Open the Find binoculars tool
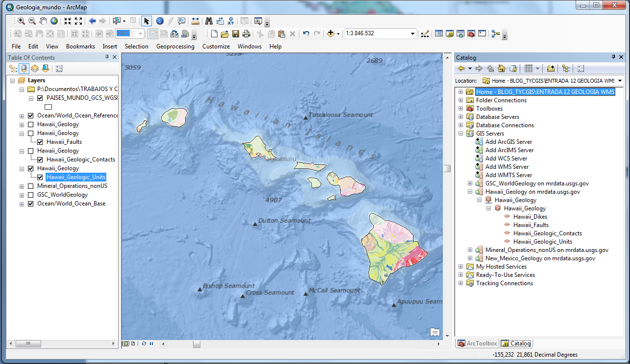630x364 pixels. (x=209, y=21)
